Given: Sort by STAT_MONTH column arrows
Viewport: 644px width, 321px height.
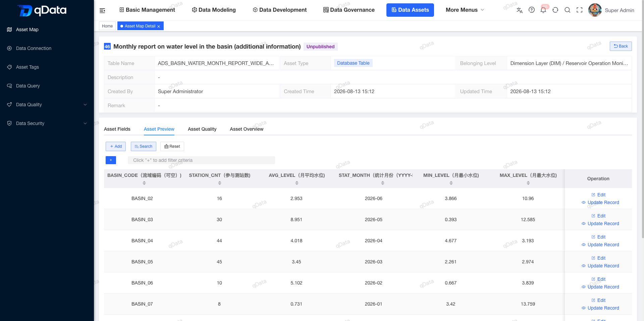Looking at the screenshot, I should [x=383, y=183].
